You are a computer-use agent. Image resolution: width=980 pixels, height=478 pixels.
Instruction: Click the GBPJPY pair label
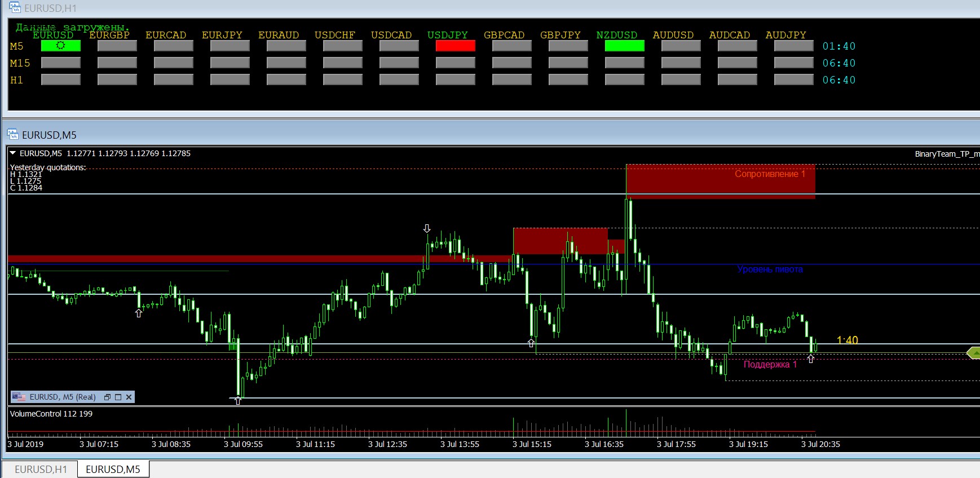tap(560, 35)
